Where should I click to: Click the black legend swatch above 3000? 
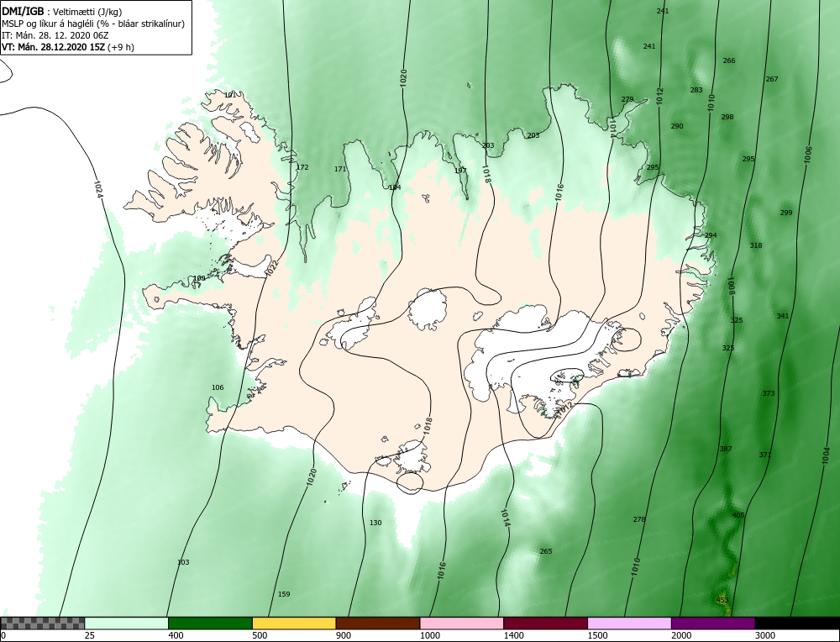[798, 624]
